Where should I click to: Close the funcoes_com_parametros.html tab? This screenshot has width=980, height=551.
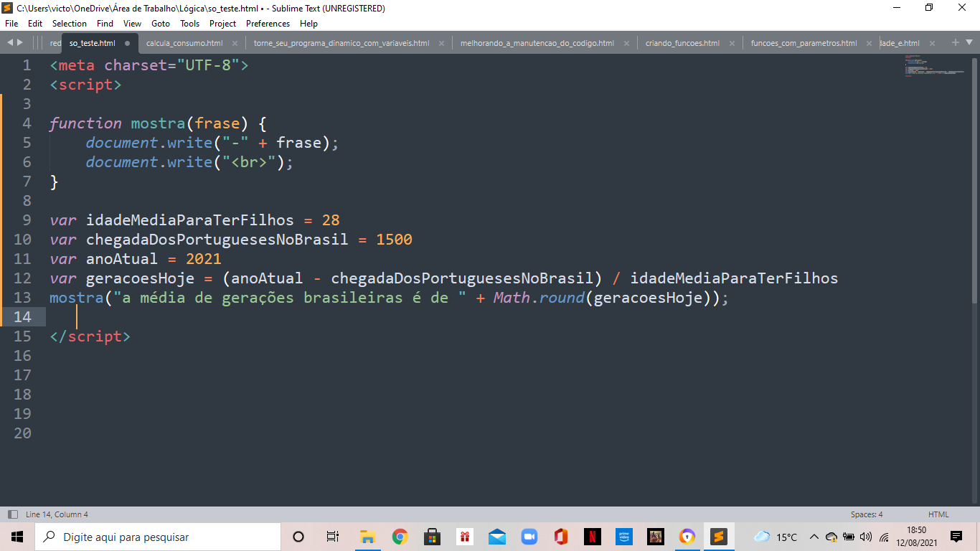point(869,43)
